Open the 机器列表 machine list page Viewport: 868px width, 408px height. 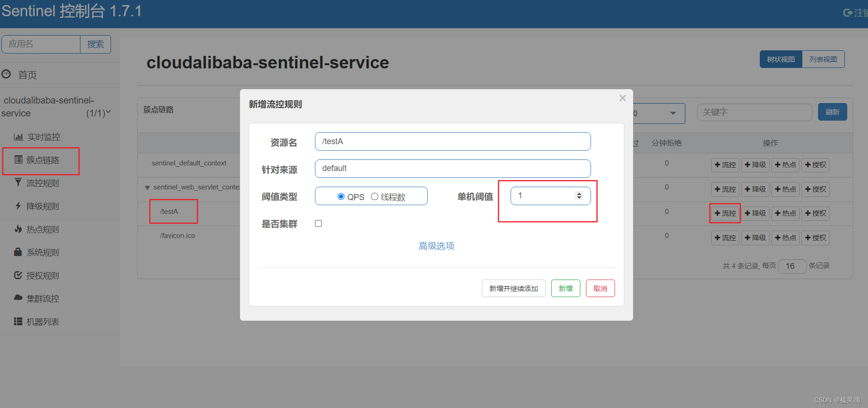43,322
